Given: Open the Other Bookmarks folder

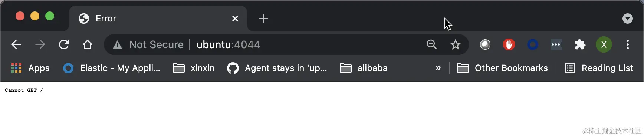Looking at the screenshot, I should coord(502,68).
